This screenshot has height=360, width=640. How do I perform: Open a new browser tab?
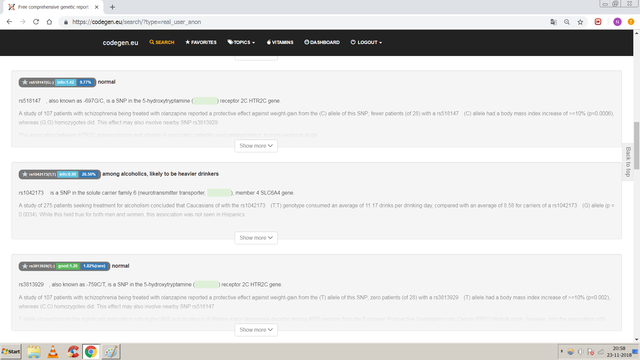(x=112, y=7)
